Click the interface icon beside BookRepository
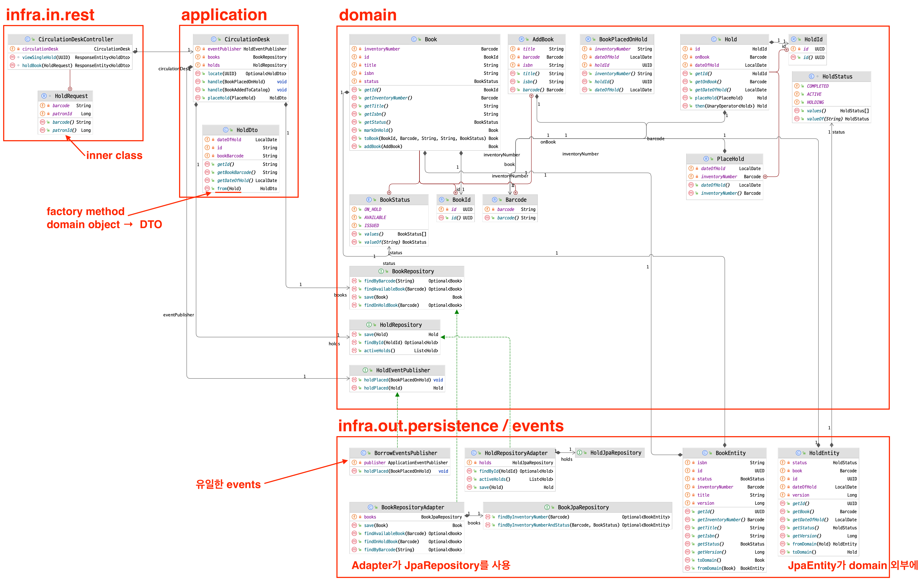Screen dimensions: 924x580 (381, 271)
